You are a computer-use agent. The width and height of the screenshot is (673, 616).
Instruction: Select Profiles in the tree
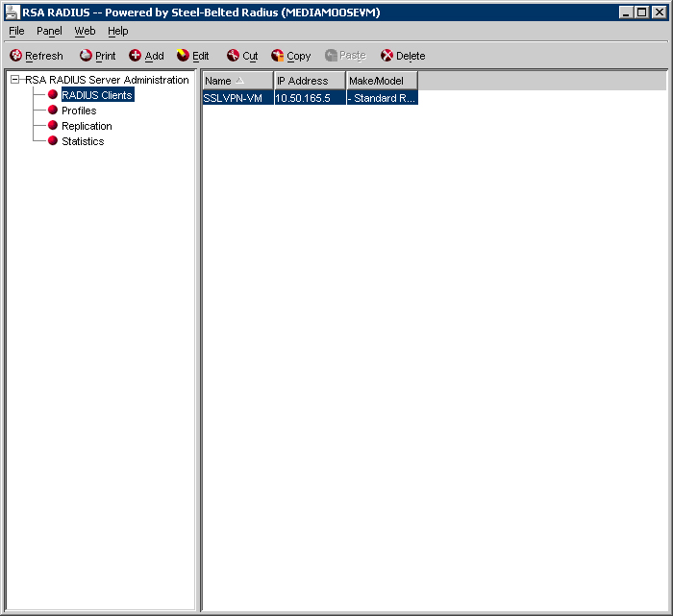[x=79, y=111]
